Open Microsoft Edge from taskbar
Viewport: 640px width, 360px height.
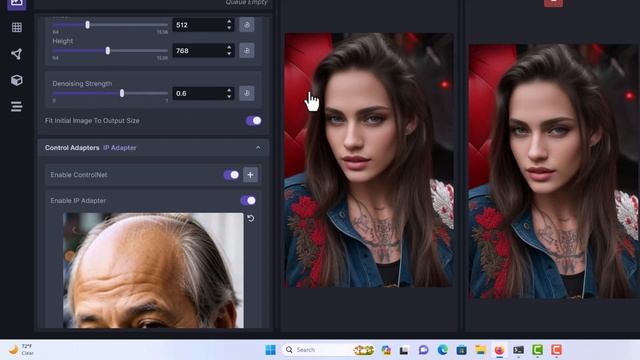pyautogui.click(x=442, y=350)
